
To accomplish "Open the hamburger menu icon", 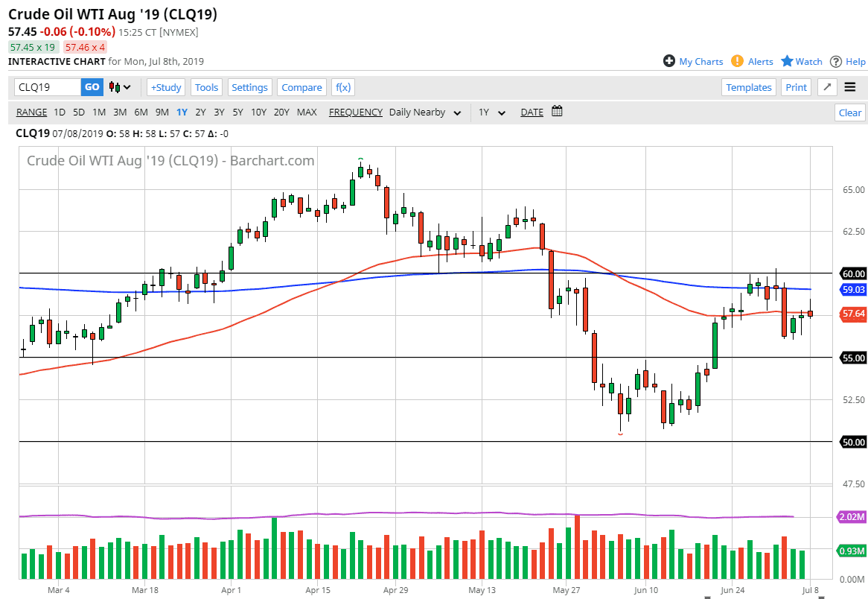I will pyautogui.click(x=850, y=87).
